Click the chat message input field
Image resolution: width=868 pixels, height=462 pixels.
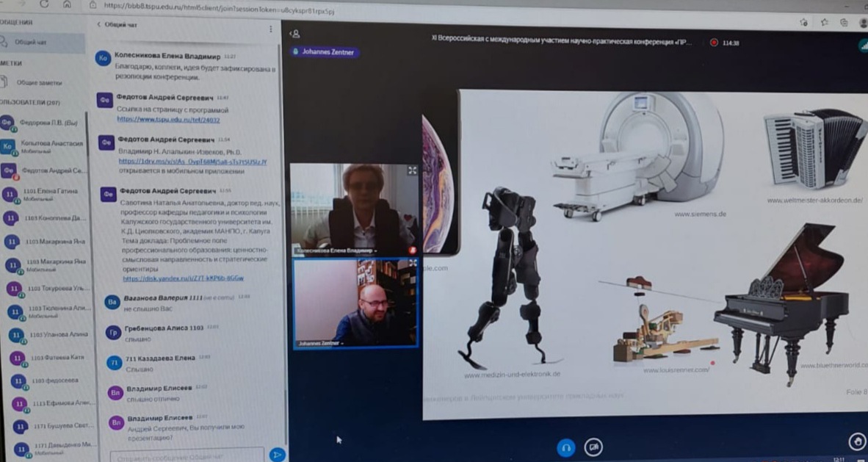coord(187,455)
